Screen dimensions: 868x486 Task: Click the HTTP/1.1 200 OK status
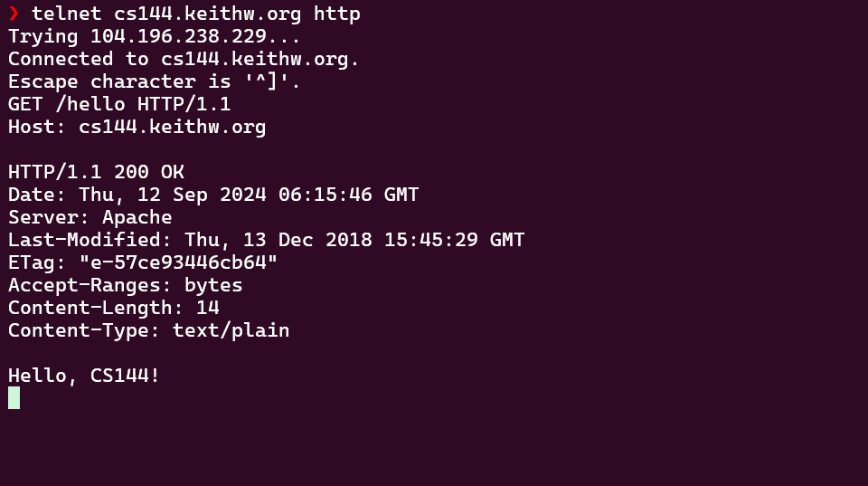[97, 172]
